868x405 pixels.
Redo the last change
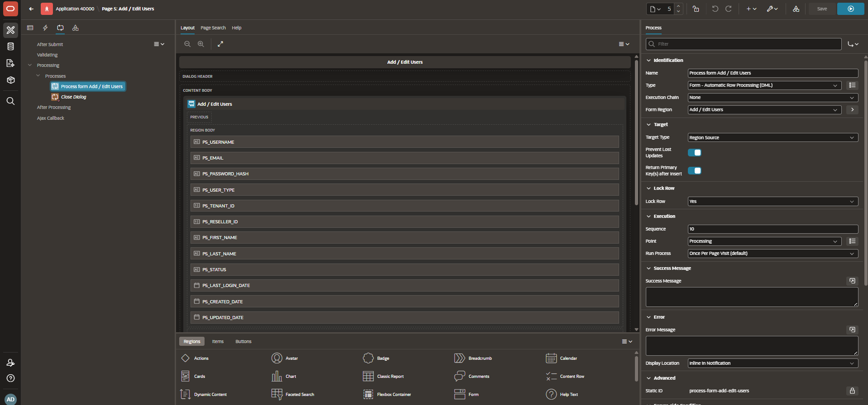[x=729, y=9]
